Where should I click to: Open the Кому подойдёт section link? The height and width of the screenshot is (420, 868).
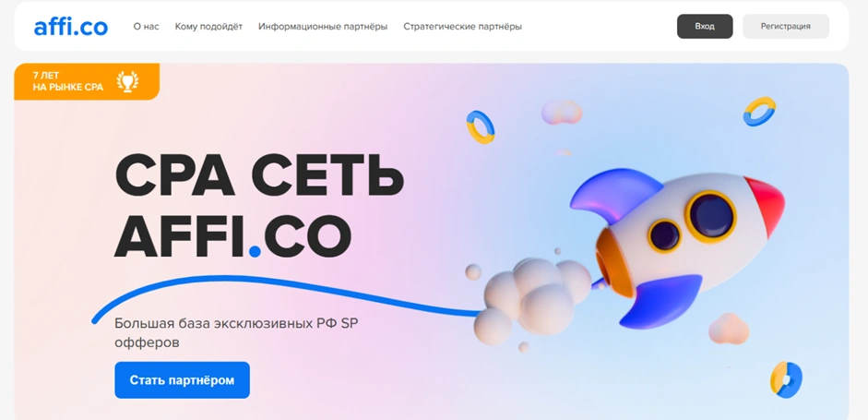(208, 27)
